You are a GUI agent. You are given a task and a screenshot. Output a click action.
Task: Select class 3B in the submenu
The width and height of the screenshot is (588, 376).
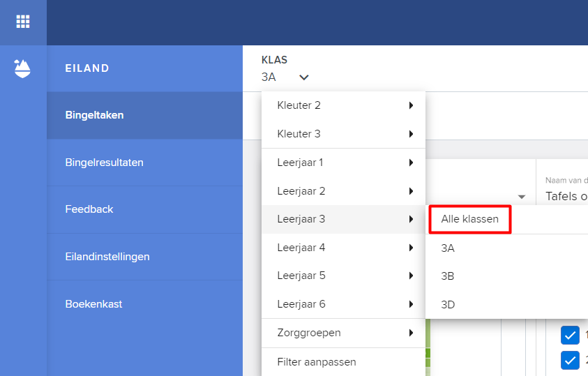click(x=506, y=276)
